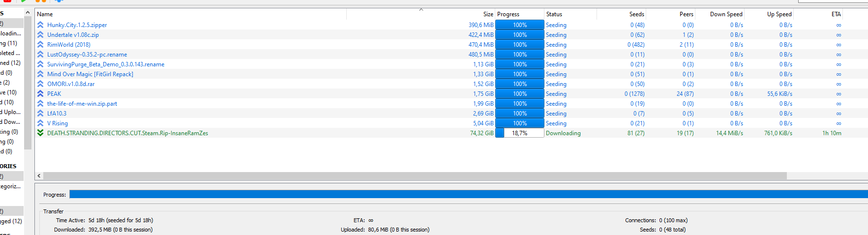
Task: Click the seeding icon beside Mind Over Magic
Action: pos(40,74)
